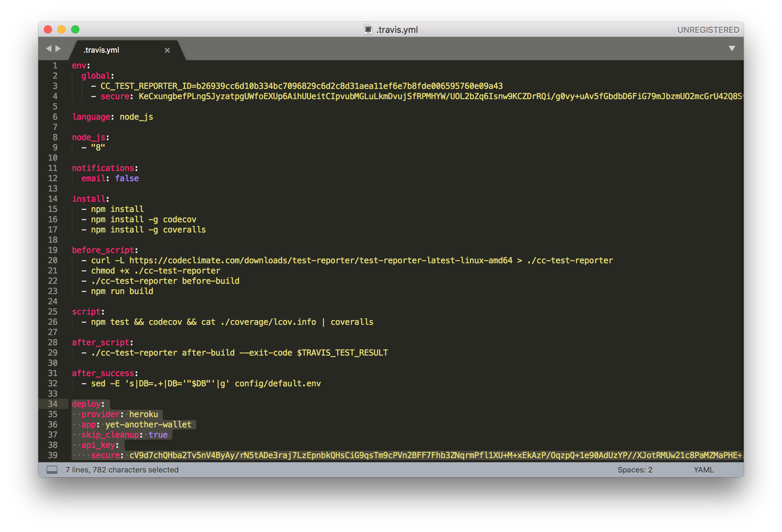This screenshot has width=782, height=532.
Task: Click the red close window button
Action: point(48,30)
